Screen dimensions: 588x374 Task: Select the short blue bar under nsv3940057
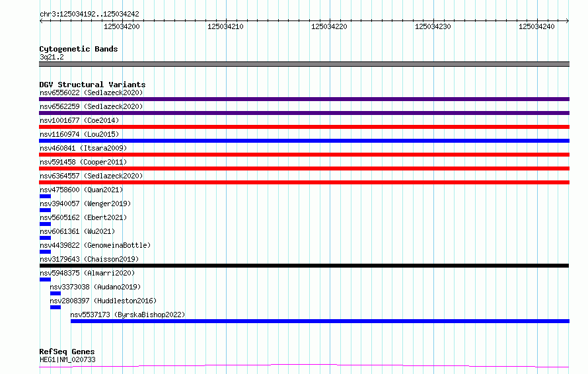pyautogui.click(x=45, y=210)
